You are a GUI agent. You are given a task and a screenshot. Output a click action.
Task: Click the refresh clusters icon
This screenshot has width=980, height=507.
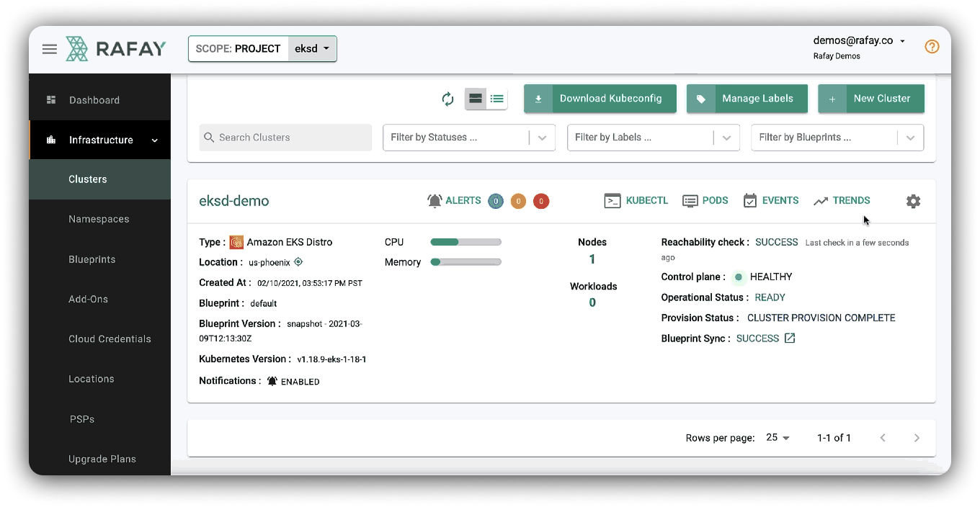pyautogui.click(x=448, y=99)
